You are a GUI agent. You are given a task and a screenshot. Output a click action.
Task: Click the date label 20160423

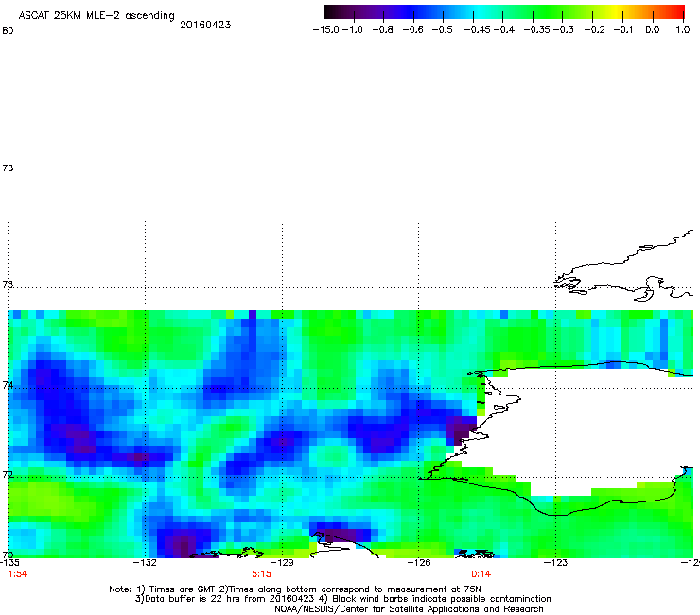[x=205, y=25]
